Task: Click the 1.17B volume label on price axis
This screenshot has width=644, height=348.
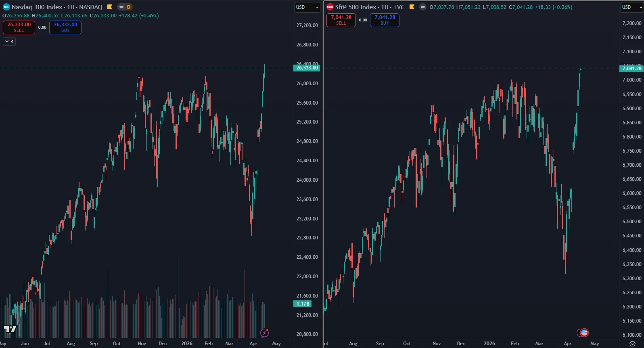Action: click(x=303, y=304)
